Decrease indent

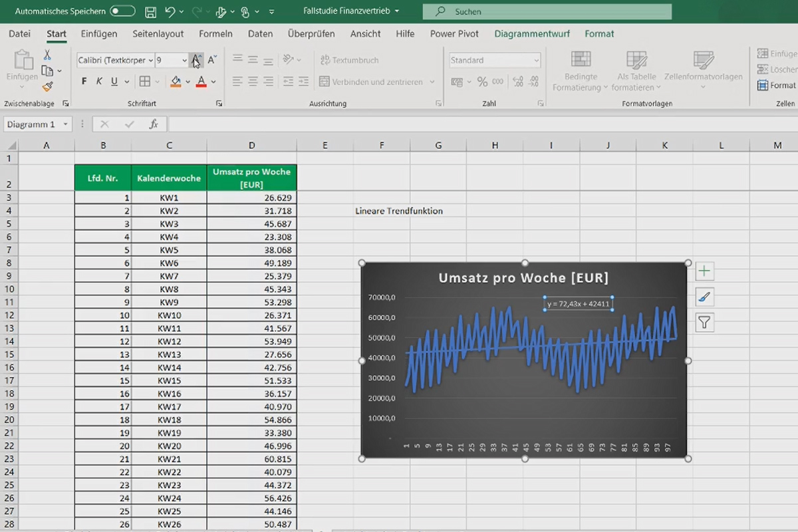click(287, 81)
